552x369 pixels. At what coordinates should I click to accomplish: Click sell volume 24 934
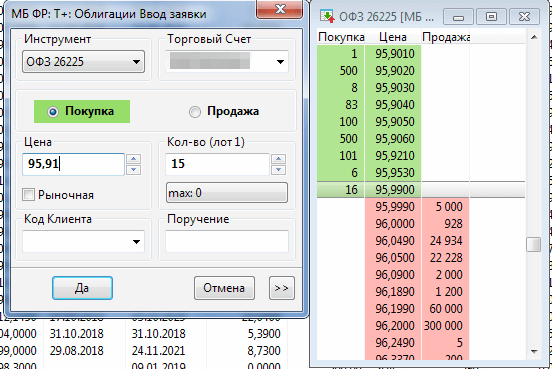tap(446, 241)
